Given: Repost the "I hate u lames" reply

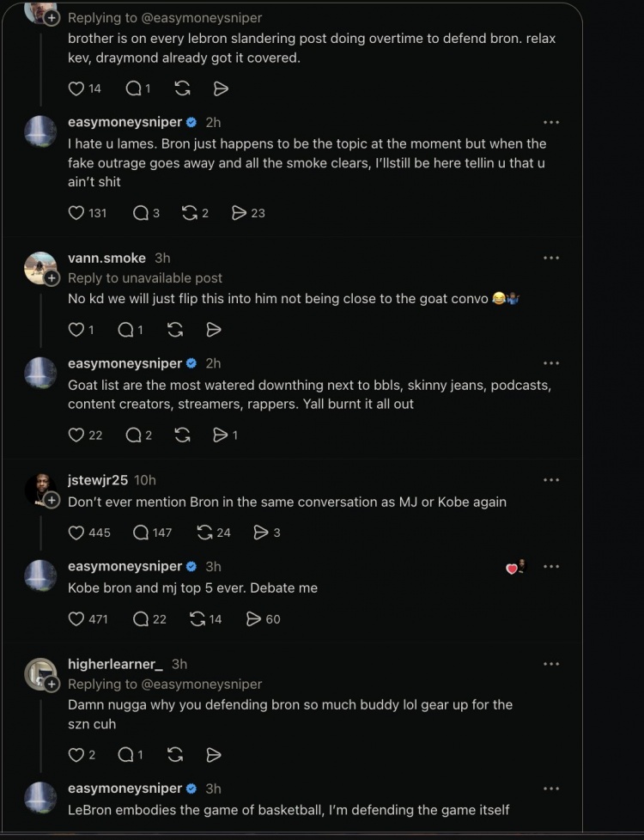Looking at the screenshot, I should pos(195,213).
